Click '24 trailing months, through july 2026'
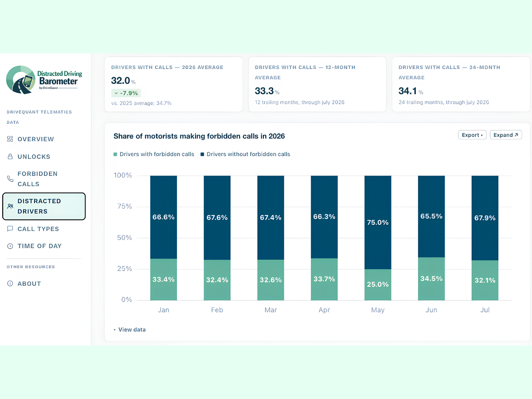Viewport: 532px width, 399px height. click(444, 102)
